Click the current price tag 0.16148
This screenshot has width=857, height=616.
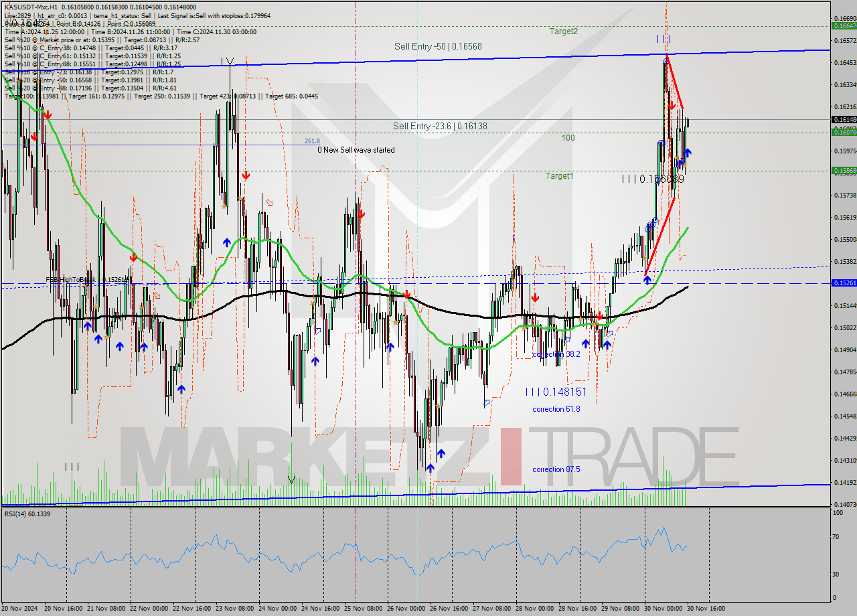pos(844,119)
